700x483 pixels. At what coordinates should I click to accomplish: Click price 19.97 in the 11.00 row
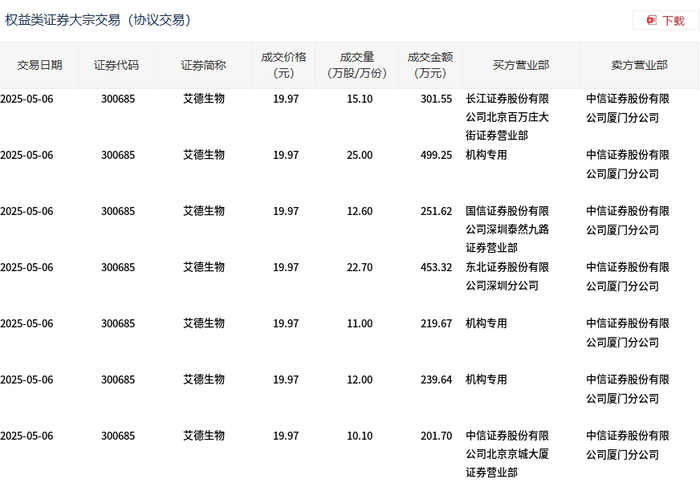(x=286, y=324)
